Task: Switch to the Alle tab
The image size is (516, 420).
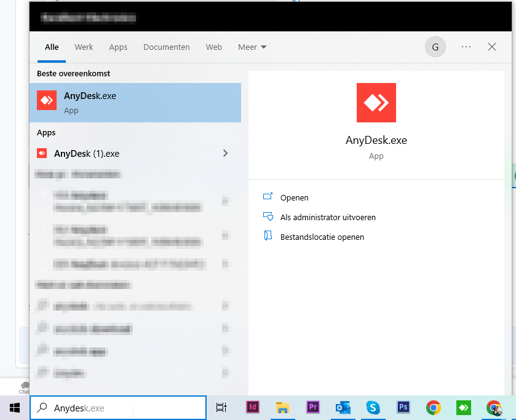Action: point(52,47)
